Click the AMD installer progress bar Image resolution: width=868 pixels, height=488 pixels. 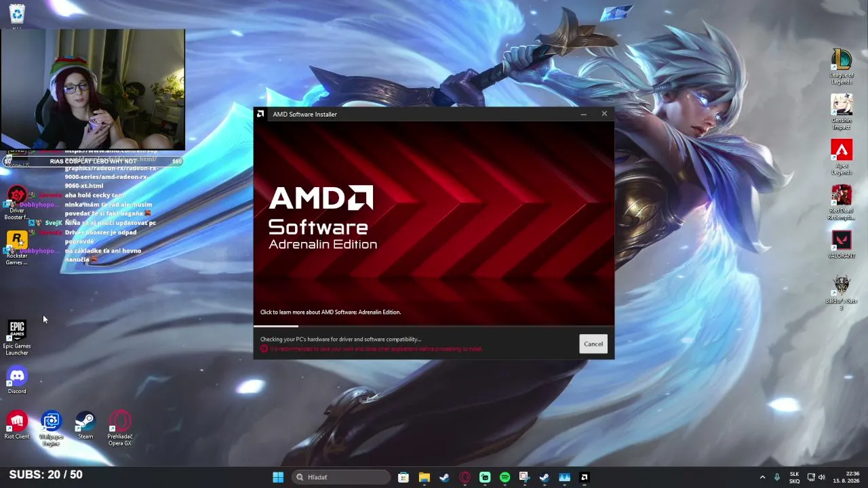[x=434, y=326]
